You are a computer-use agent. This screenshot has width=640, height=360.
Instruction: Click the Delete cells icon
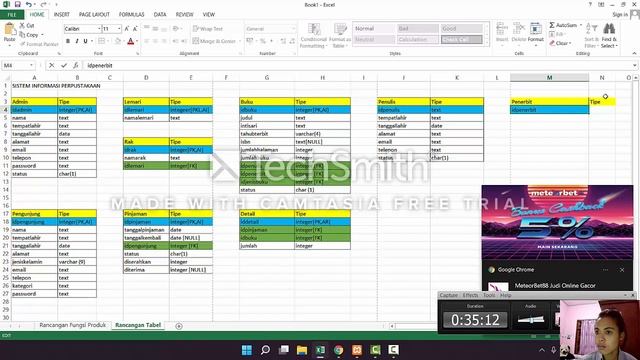point(518,33)
